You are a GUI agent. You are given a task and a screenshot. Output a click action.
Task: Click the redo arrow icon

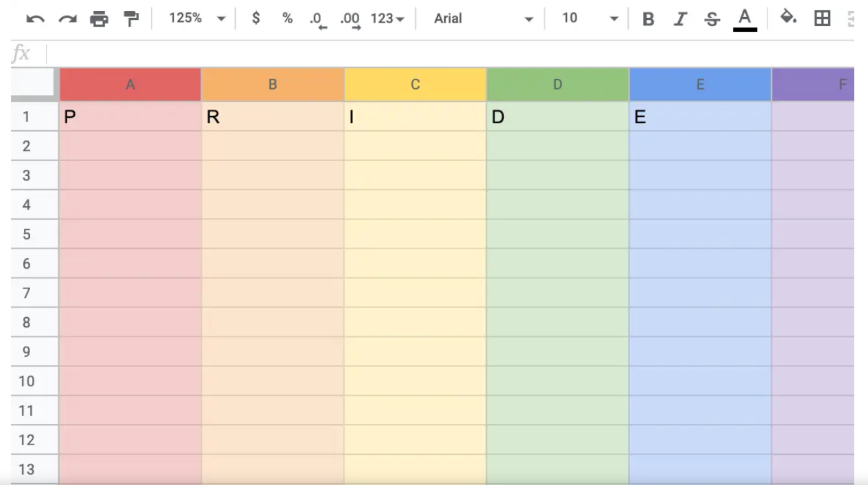(67, 19)
